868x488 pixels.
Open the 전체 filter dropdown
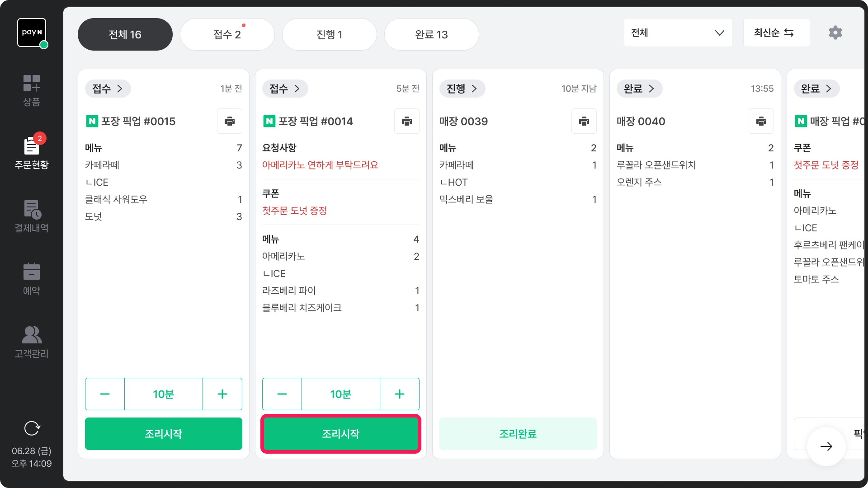tap(678, 33)
